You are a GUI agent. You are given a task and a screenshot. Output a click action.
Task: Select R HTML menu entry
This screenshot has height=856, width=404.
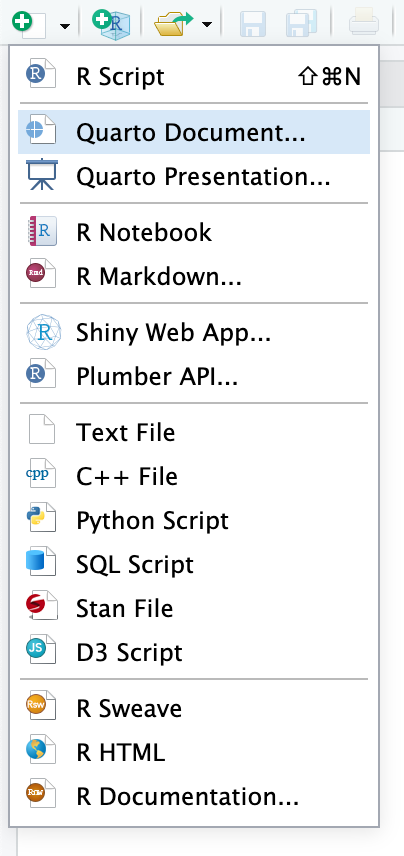(x=194, y=752)
